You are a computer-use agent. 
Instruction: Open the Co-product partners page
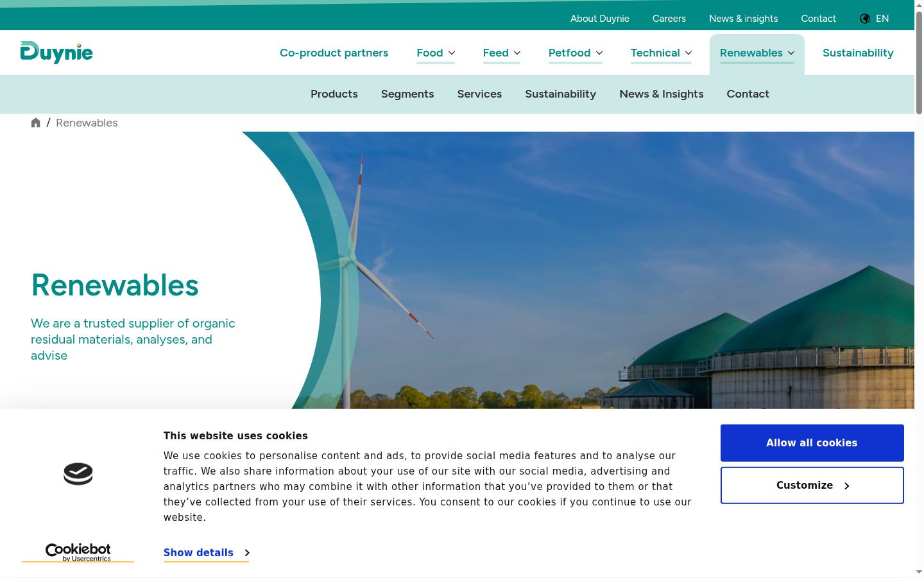coord(334,53)
